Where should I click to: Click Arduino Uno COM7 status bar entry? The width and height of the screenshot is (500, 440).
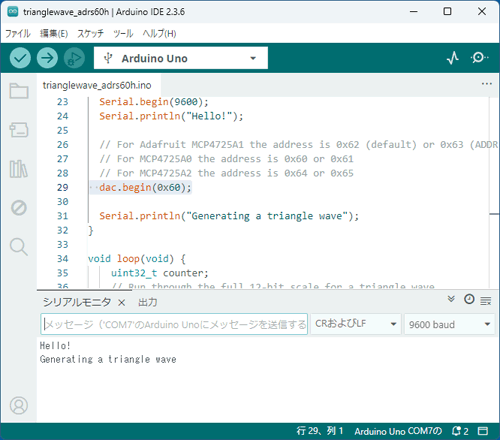(398, 431)
